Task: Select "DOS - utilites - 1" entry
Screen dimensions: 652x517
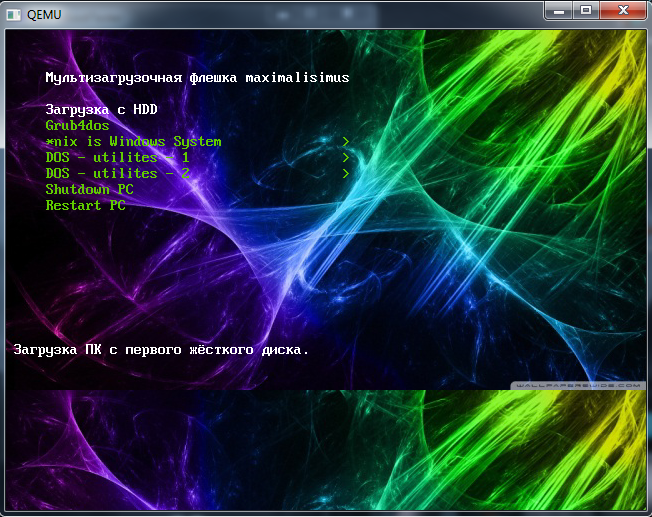Action: click(x=118, y=158)
